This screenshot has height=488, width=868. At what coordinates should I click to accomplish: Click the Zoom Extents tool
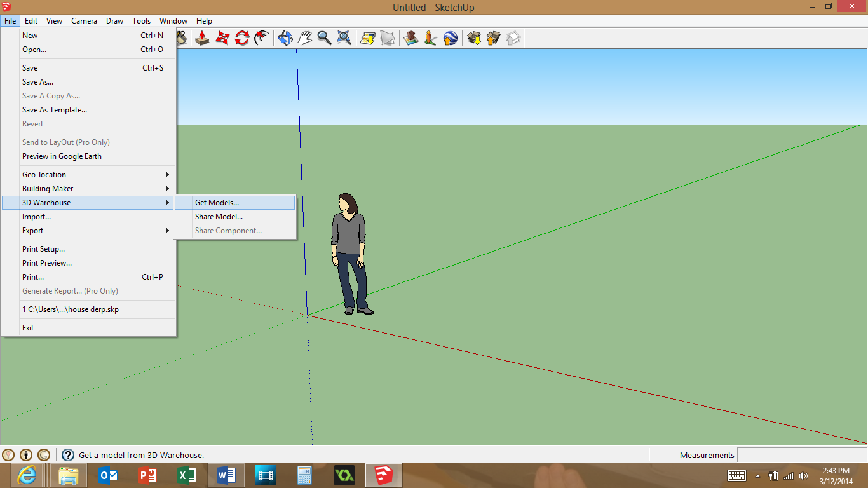[x=344, y=38]
